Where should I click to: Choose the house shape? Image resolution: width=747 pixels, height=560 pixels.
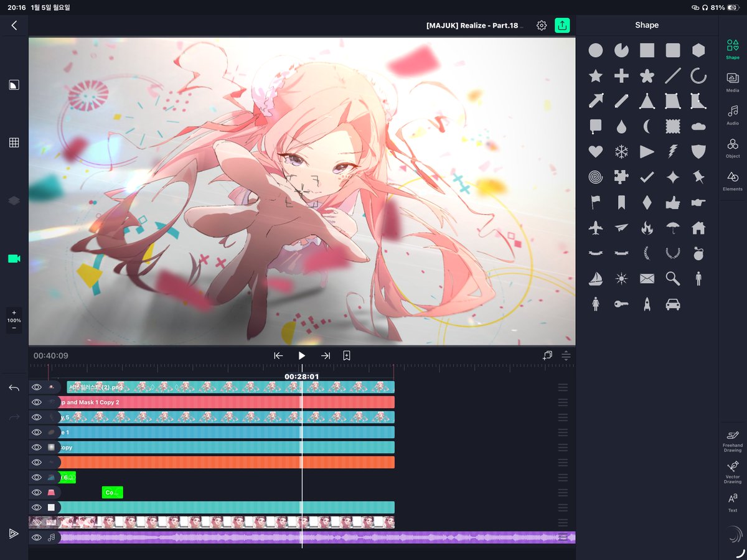pos(698,228)
